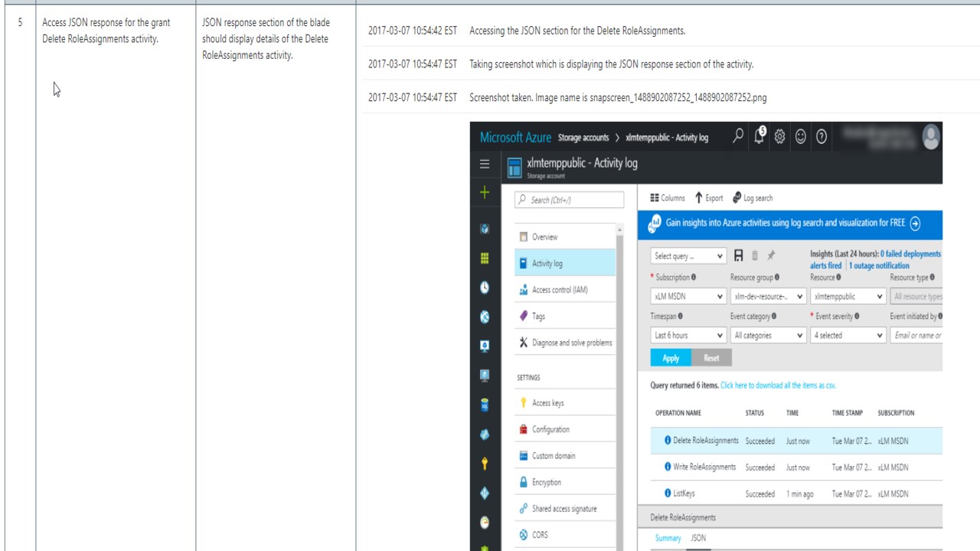Open the Select query dropdown
This screenshot has width=980, height=551.
pyautogui.click(x=688, y=256)
